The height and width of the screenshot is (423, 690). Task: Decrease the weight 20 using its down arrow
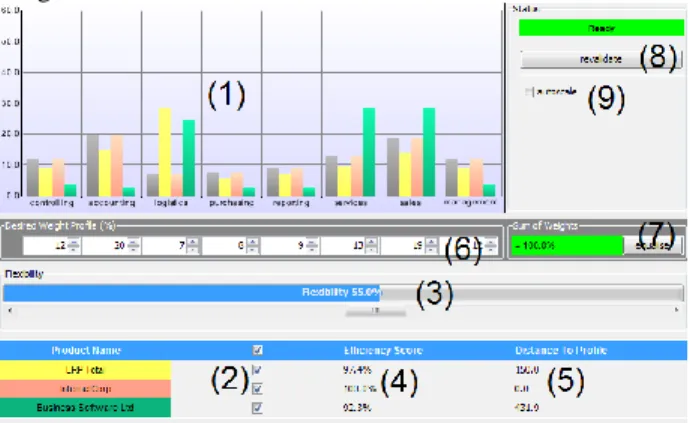pyautogui.click(x=133, y=250)
